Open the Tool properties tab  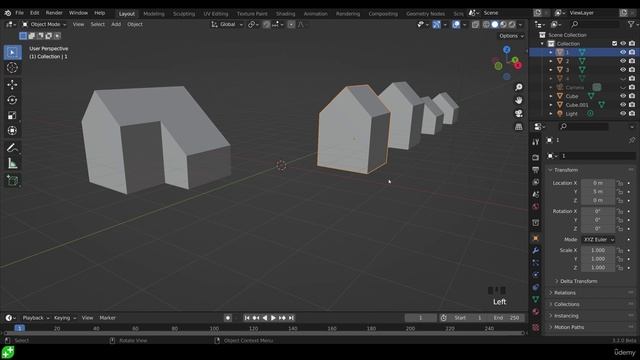536,142
